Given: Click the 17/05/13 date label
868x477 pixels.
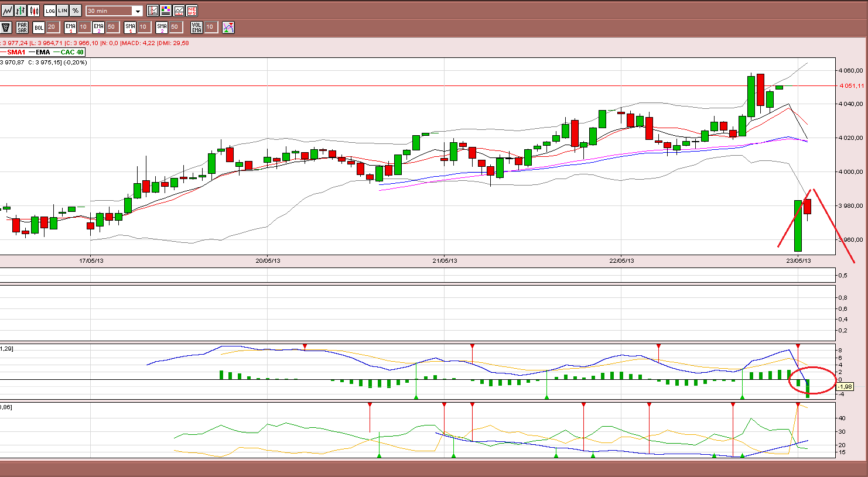Looking at the screenshot, I should tap(91, 260).
